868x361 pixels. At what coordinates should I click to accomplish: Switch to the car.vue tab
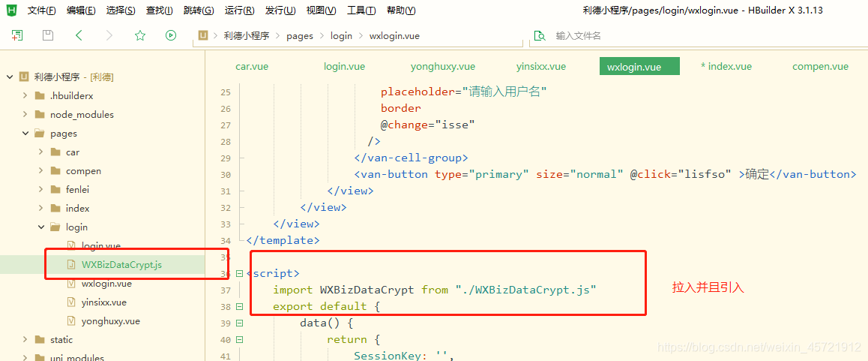252,67
